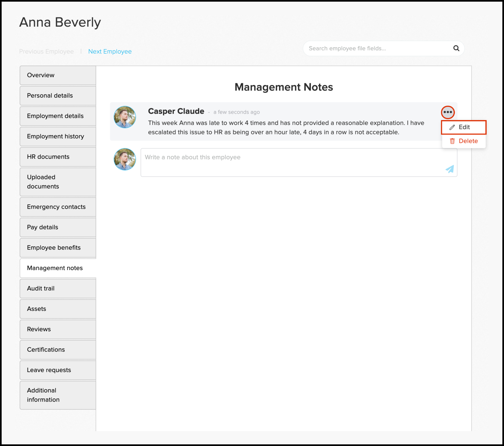Click Casper Claude's avatar on the note
The image size is (504, 446).
(125, 117)
